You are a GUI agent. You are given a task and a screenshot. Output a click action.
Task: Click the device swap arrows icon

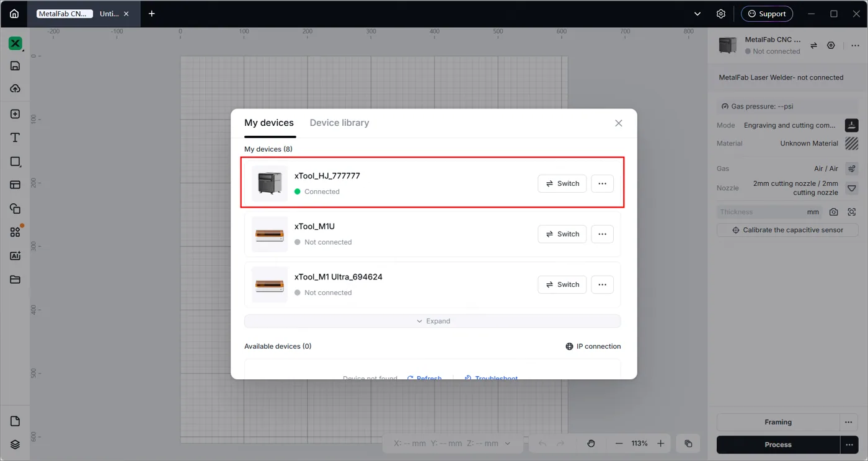pos(813,45)
